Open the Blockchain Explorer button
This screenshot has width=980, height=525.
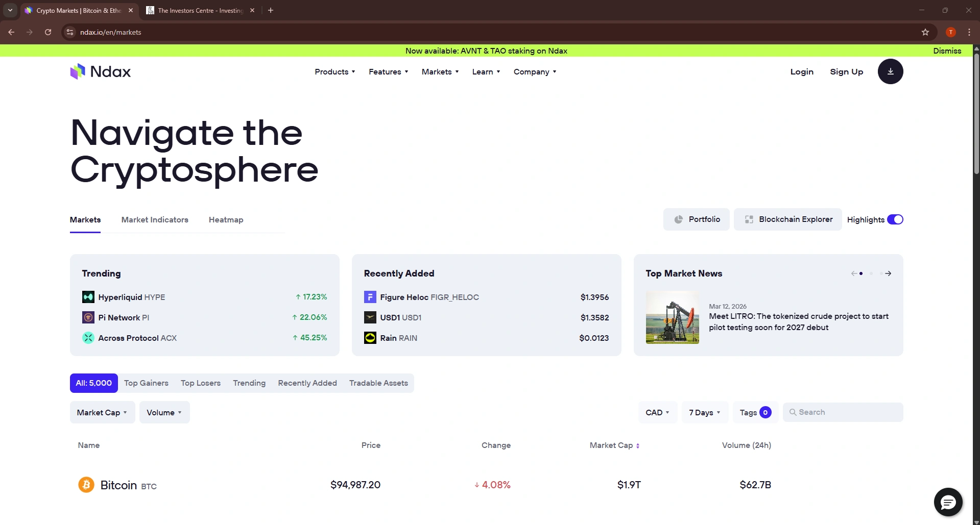click(788, 219)
